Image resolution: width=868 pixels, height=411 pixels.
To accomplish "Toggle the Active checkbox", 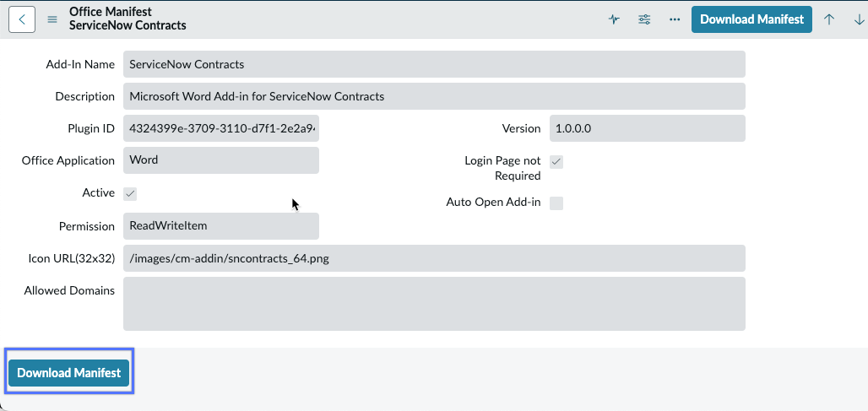I will click(130, 194).
